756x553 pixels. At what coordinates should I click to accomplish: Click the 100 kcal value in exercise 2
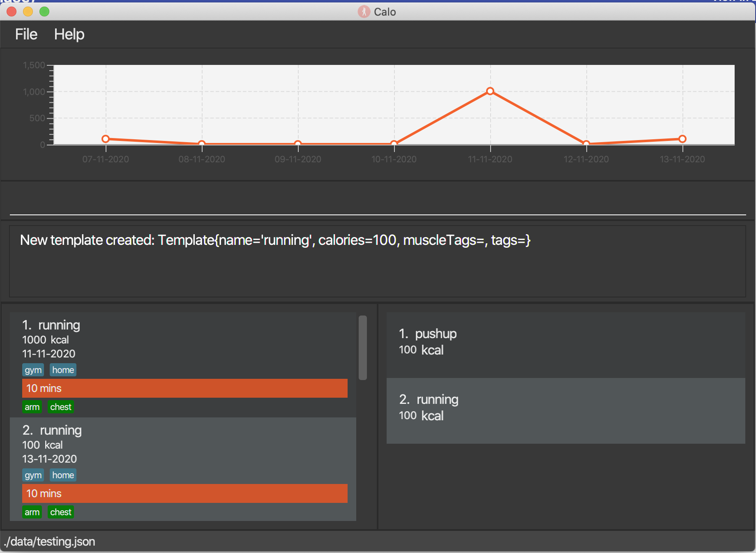coord(42,445)
